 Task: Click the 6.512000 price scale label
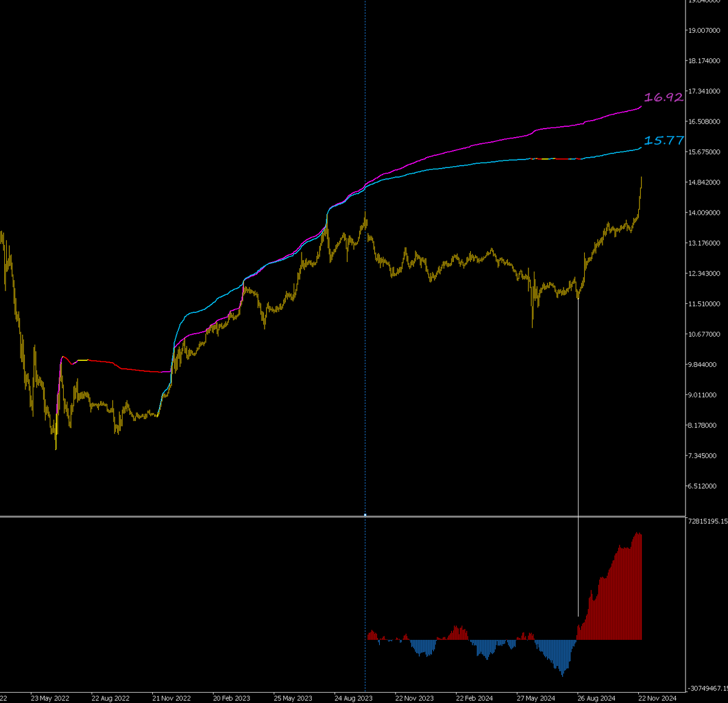point(704,486)
